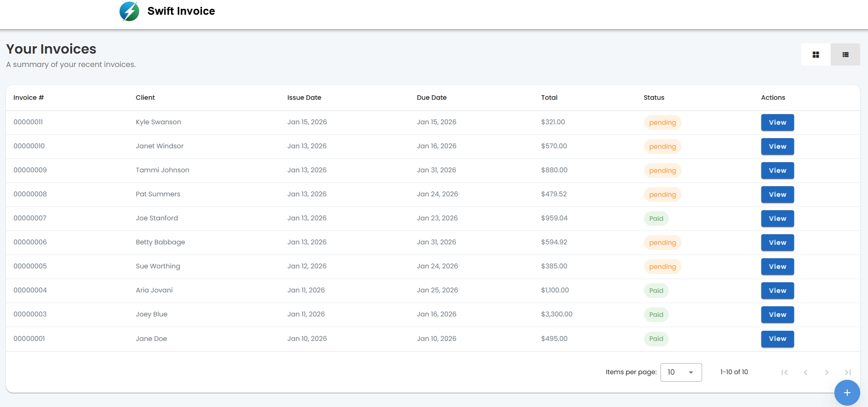The image size is (868, 407).
Task: Click the total $1,100.00
Action: pyautogui.click(x=555, y=290)
